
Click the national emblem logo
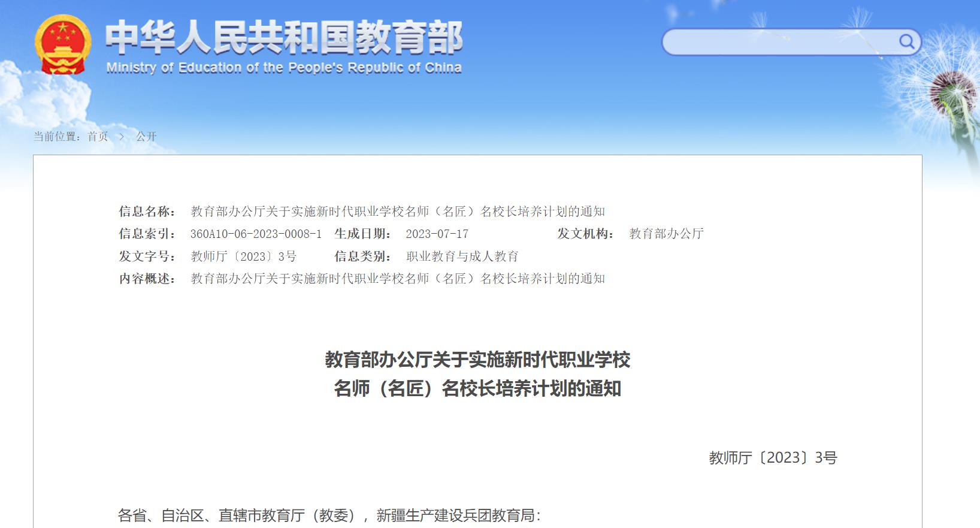pyautogui.click(x=63, y=45)
